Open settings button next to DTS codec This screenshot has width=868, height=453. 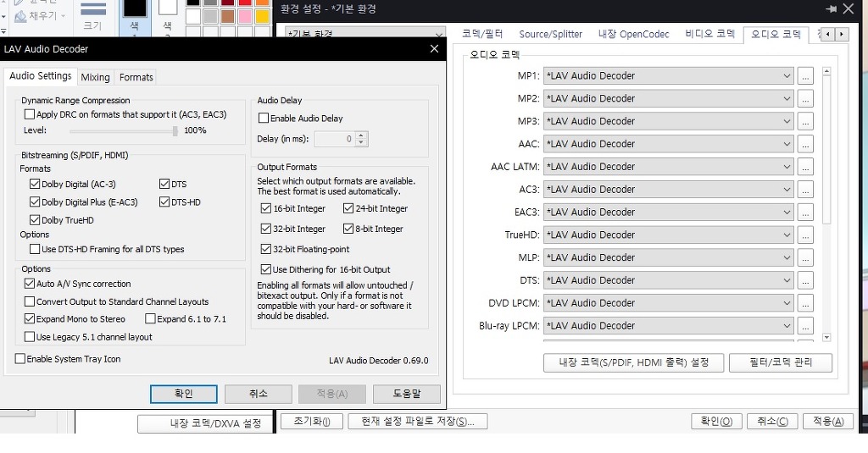click(805, 280)
